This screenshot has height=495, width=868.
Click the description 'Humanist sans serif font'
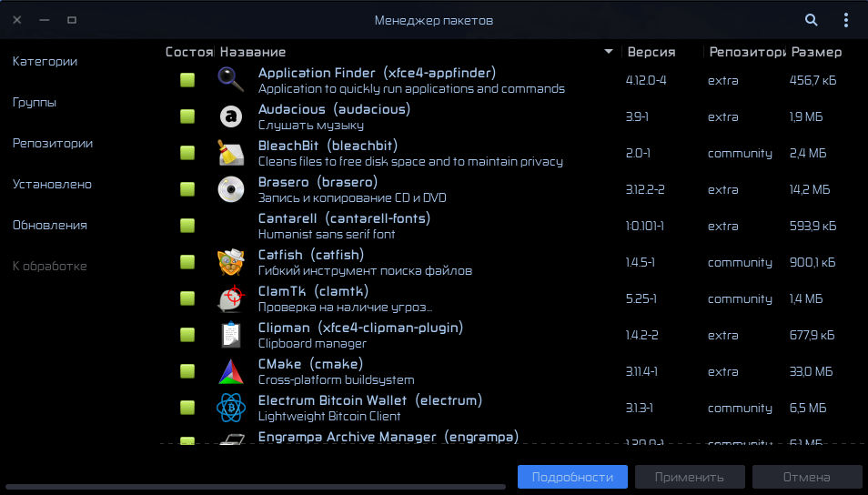(327, 234)
